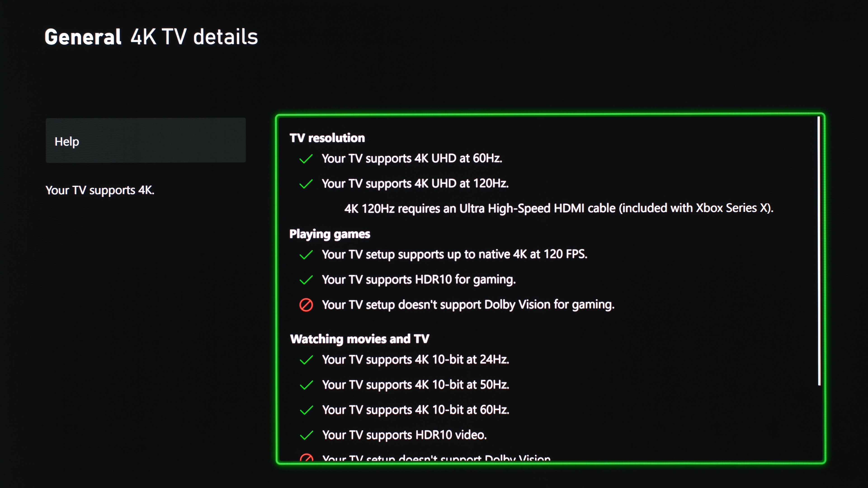Image resolution: width=868 pixels, height=488 pixels.
Task: Click checkmark beside HDR10 video support
Action: click(306, 435)
